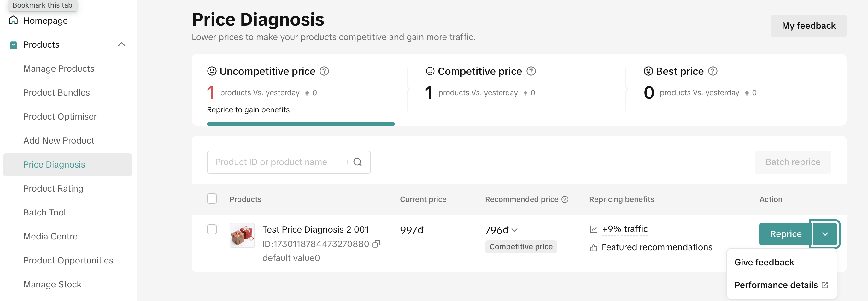Toggle the Reprice dropdown arrow button
Screen dimensions: 868x301
(x=825, y=234)
